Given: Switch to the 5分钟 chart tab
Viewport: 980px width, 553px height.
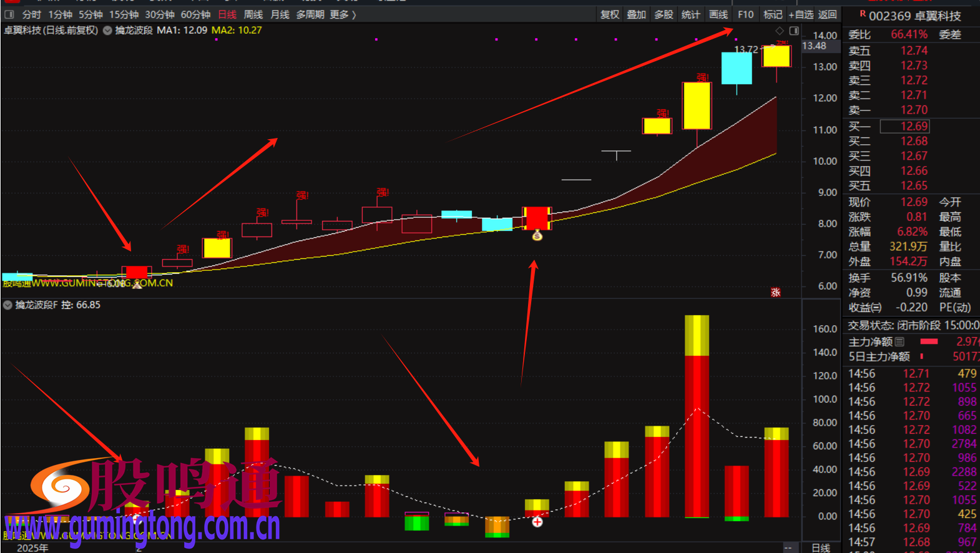Looking at the screenshot, I should (x=91, y=14).
